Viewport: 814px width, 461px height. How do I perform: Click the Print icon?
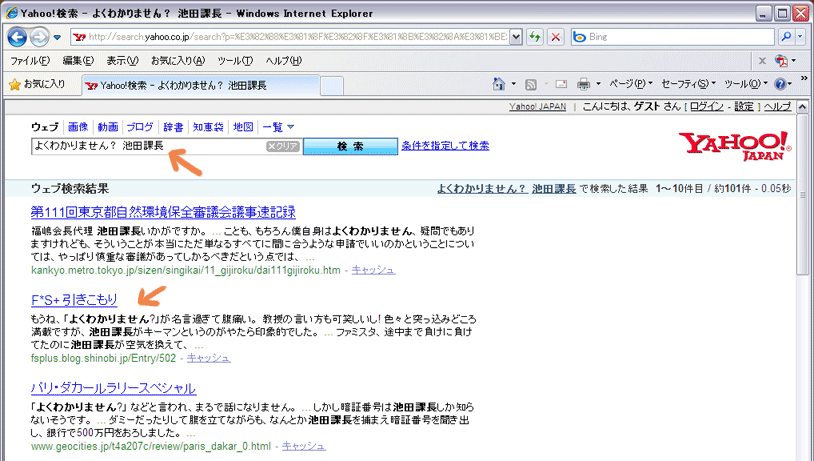point(584,84)
